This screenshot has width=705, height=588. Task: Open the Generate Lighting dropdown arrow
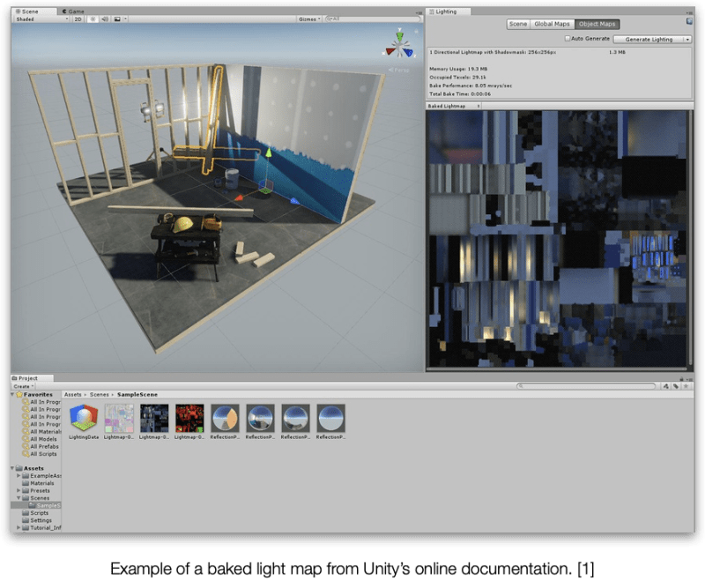pyautogui.click(x=687, y=39)
